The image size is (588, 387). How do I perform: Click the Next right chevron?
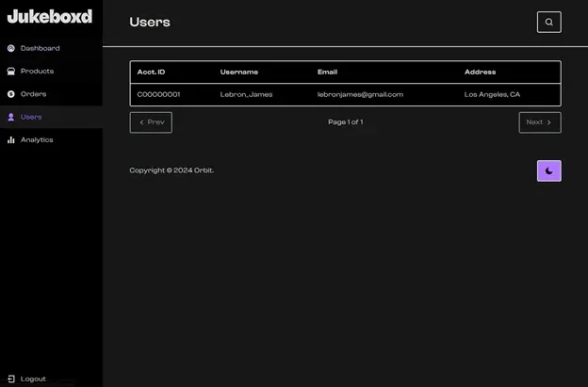pyautogui.click(x=549, y=122)
